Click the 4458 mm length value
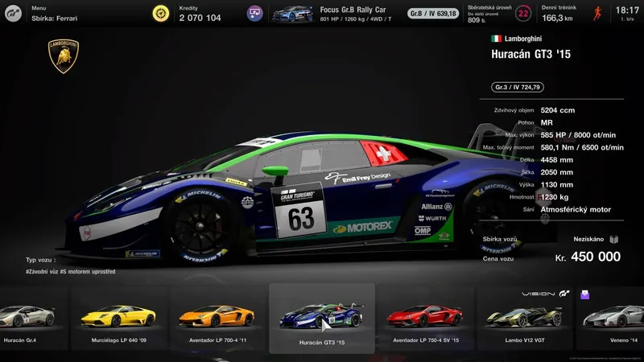Viewport: 644px width, 362px height. tap(556, 159)
